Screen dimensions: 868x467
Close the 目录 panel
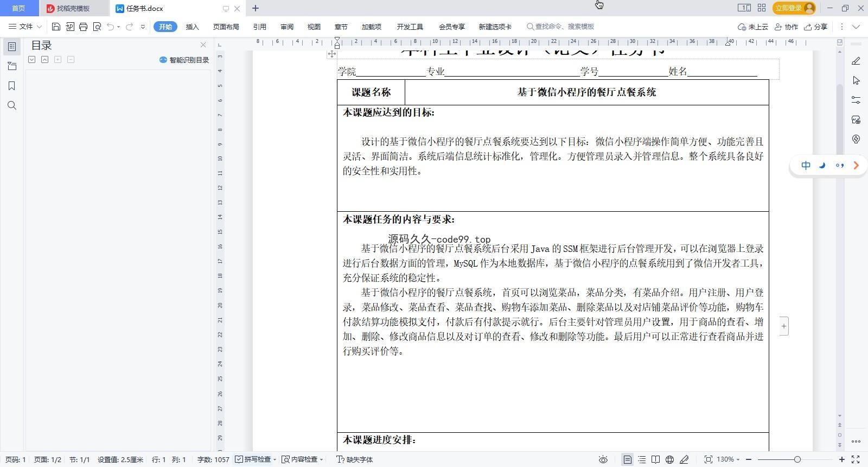coord(203,45)
